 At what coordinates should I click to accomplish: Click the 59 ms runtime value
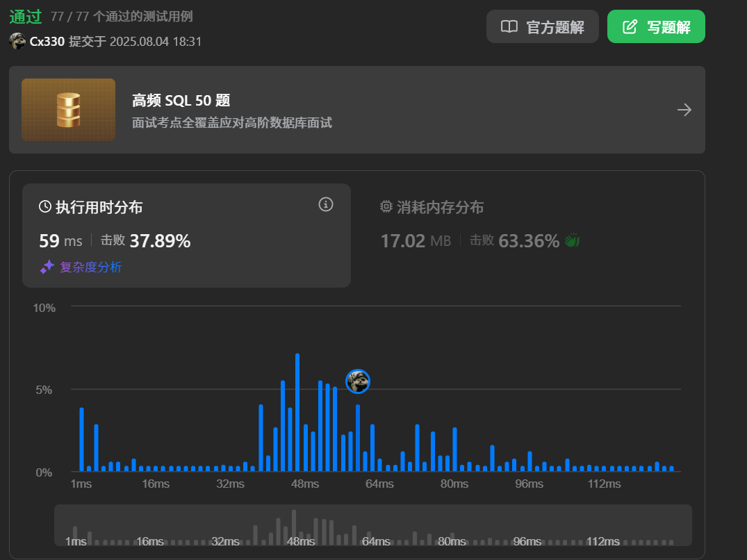tap(60, 241)
